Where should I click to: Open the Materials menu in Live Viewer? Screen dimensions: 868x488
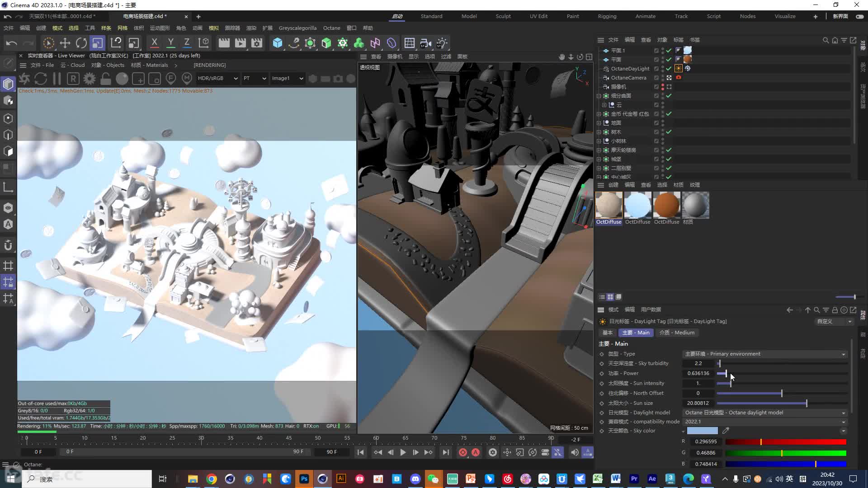pyautogui.click(x=149, y=65)
